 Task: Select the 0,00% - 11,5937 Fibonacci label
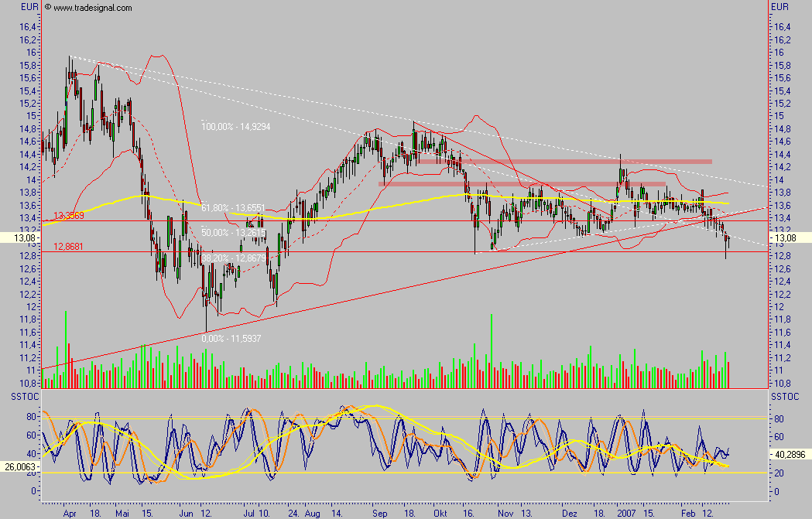tap(231, 339)
